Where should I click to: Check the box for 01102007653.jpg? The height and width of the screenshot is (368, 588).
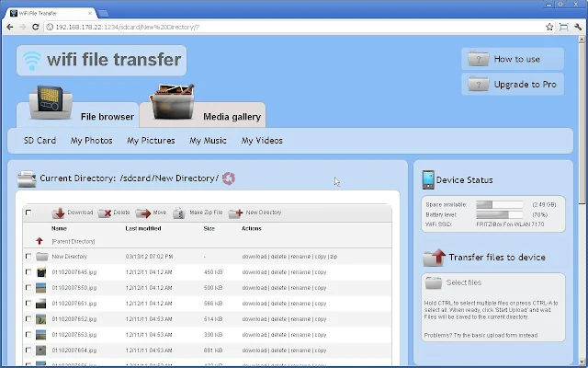(28, 334)
